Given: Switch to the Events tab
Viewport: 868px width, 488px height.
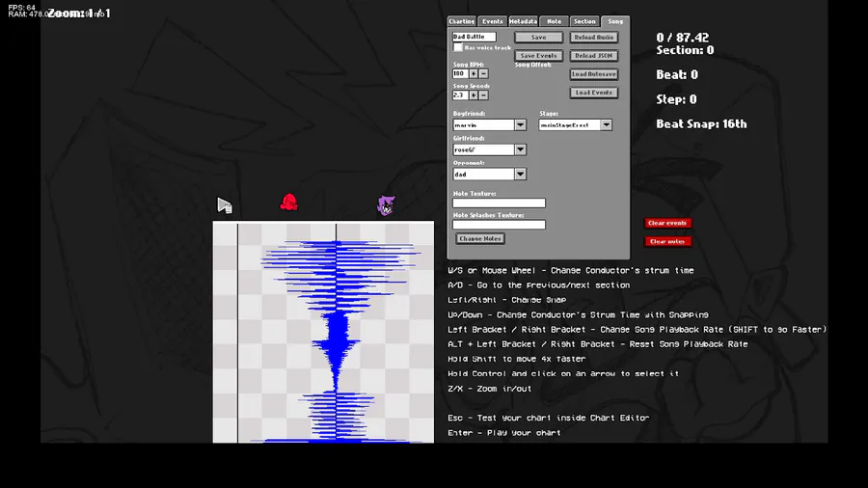Looking at the screenshot, I should coord(492,21).
